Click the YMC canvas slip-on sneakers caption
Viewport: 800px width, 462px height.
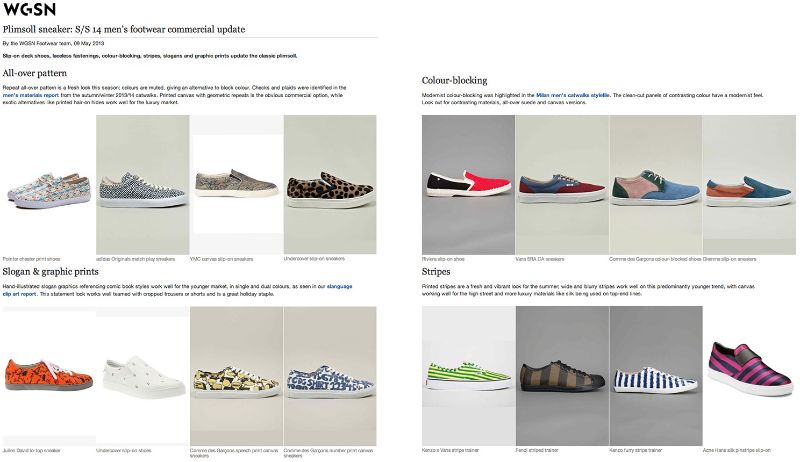(x=221, y=259)
